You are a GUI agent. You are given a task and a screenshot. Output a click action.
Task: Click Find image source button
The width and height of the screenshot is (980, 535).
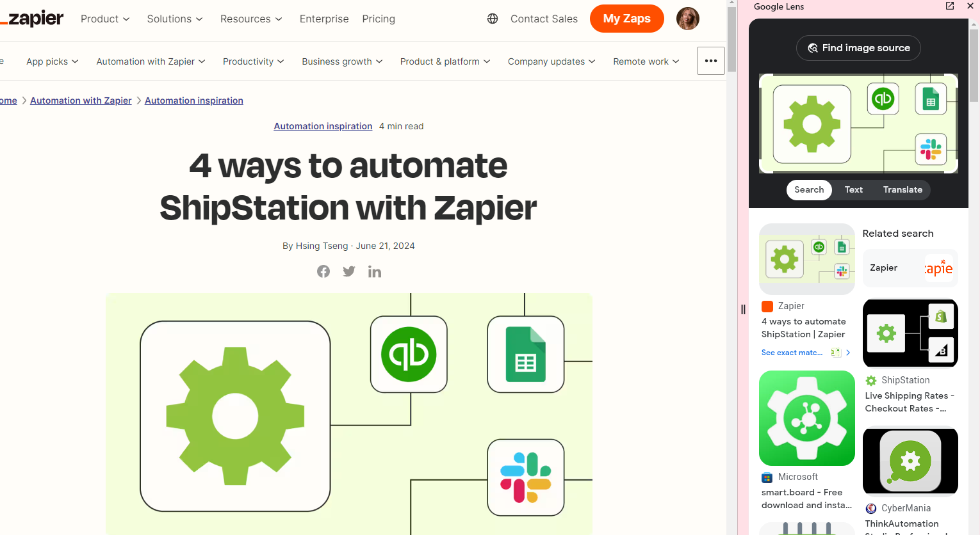pyautogui.click(x=858, y=48)
